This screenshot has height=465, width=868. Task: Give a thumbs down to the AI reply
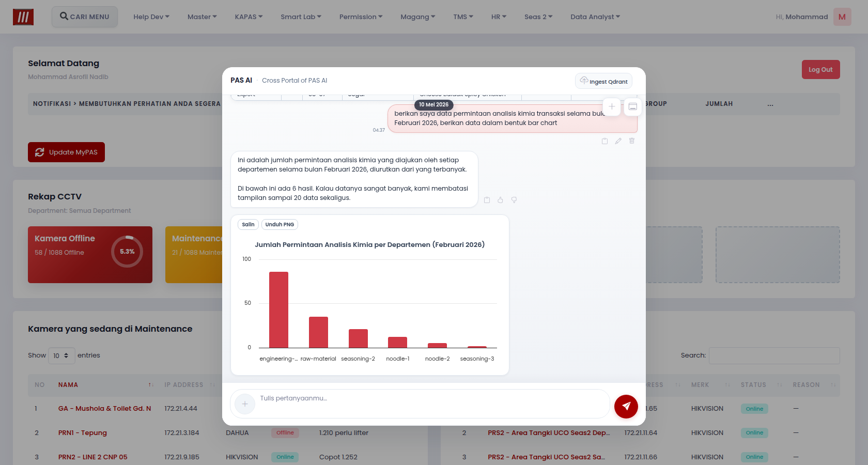click(514, 200)
